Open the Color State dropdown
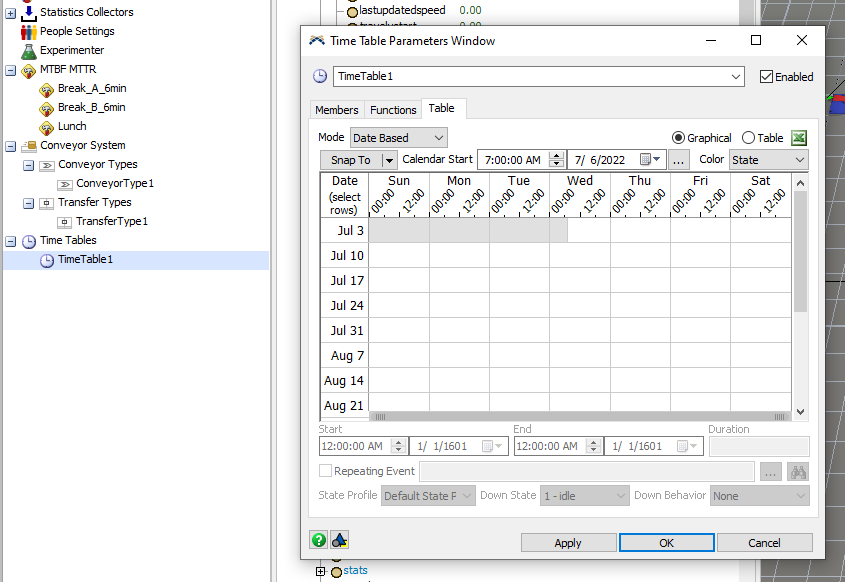 pyautogui.click(x=767, y=160)
